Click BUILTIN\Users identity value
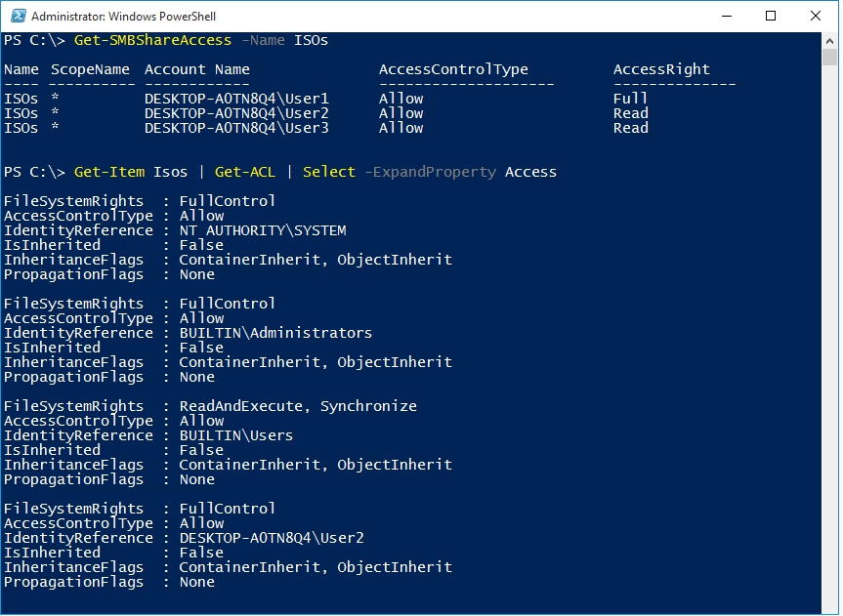The width and height of the screenshot is (843, 616). [x=236, y=435]
